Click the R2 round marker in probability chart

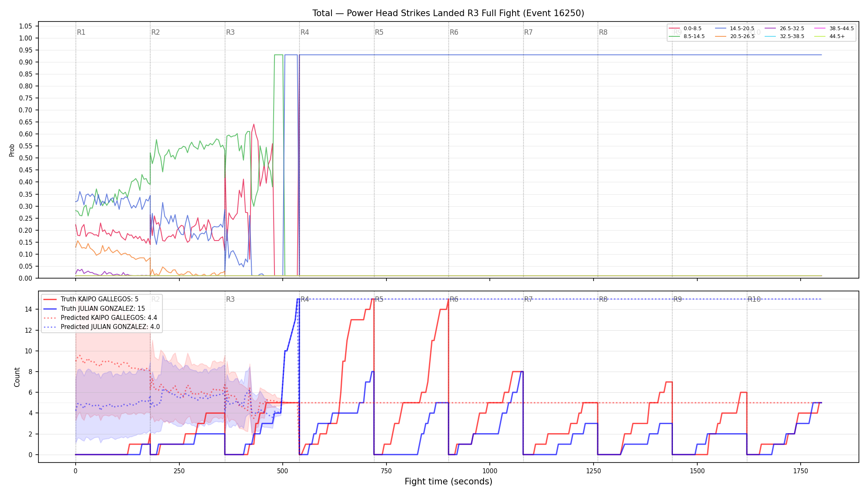pos(155,32)
